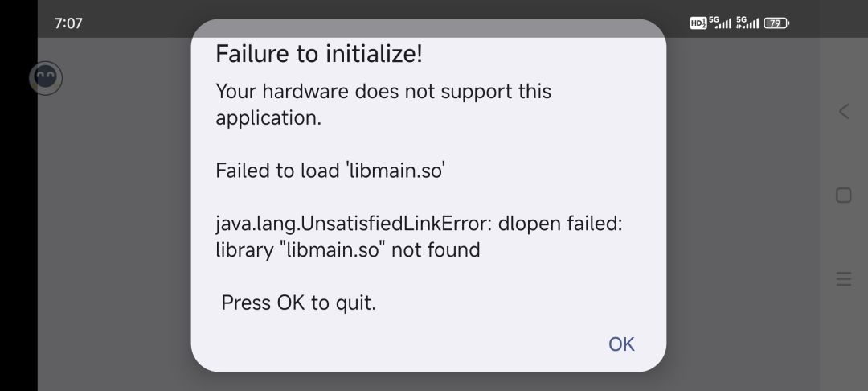Open recent apps via three-line icon
Screen dimensions: 868x391
coord(843,279)
